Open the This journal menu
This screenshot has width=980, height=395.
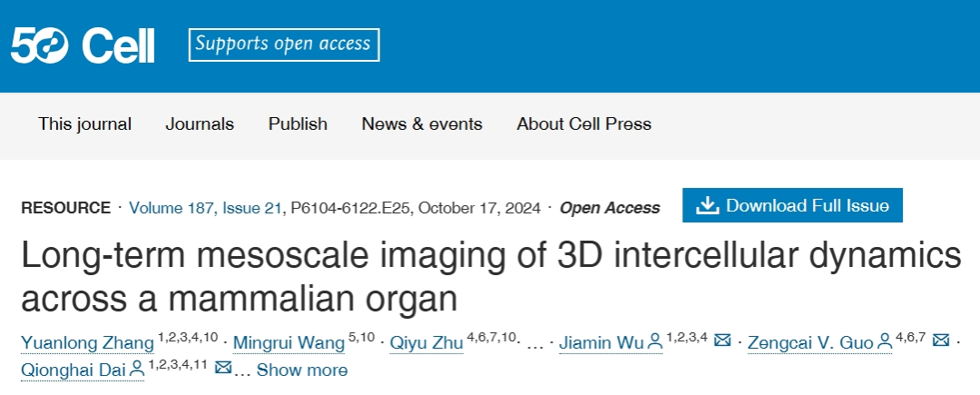[x=84, y=124]
